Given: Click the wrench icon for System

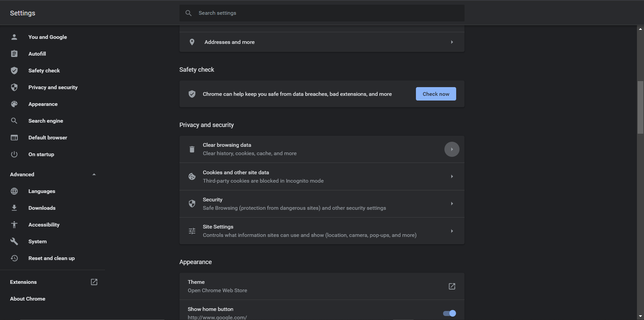Looking at the screenshot, I should click(x=14, y=241).
